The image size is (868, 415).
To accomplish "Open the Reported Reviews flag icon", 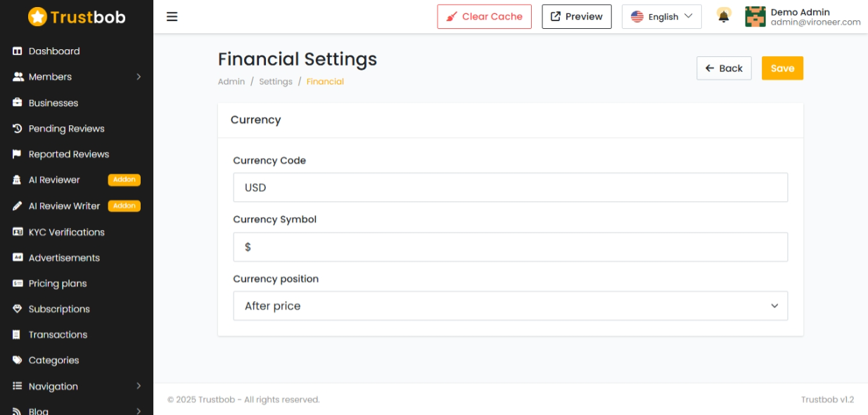I will 18,154.
